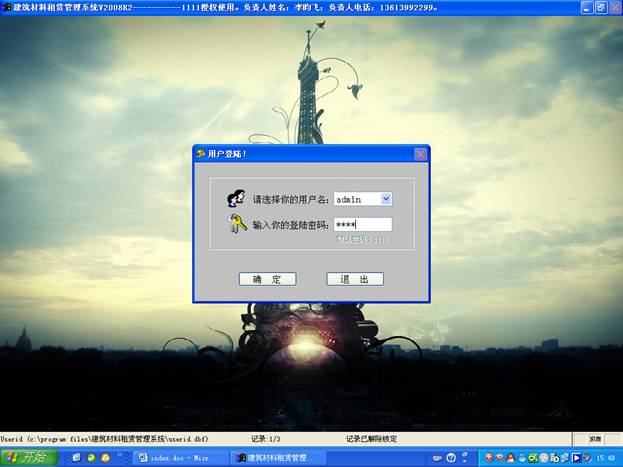Image resolution: width=623 pixels, height=467 pixels.
Task: Restore down the main application window
Action: [x=600, y=7]
